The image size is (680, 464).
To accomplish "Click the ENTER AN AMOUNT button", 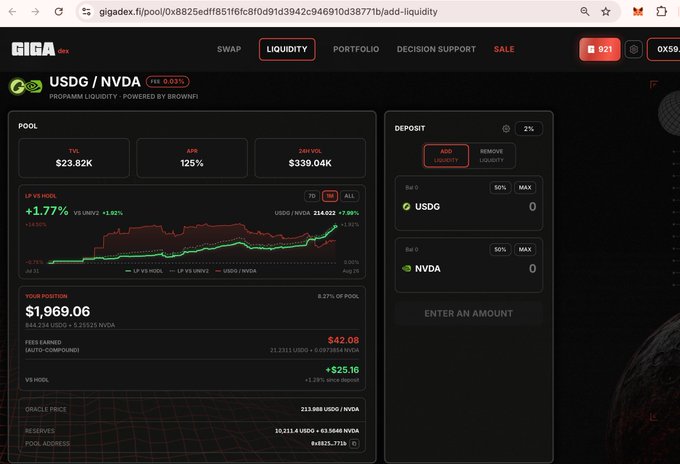I will (x=468, y=313).
